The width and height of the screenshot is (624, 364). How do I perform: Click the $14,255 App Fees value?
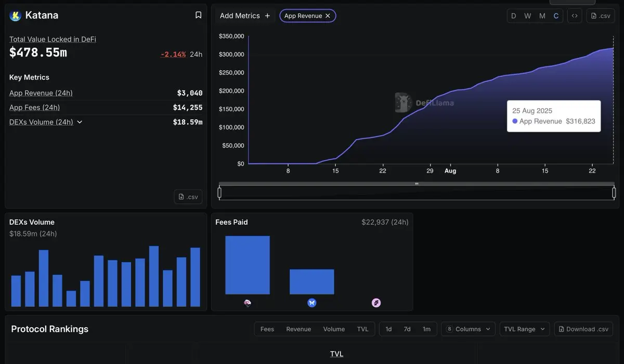(188, 108)
